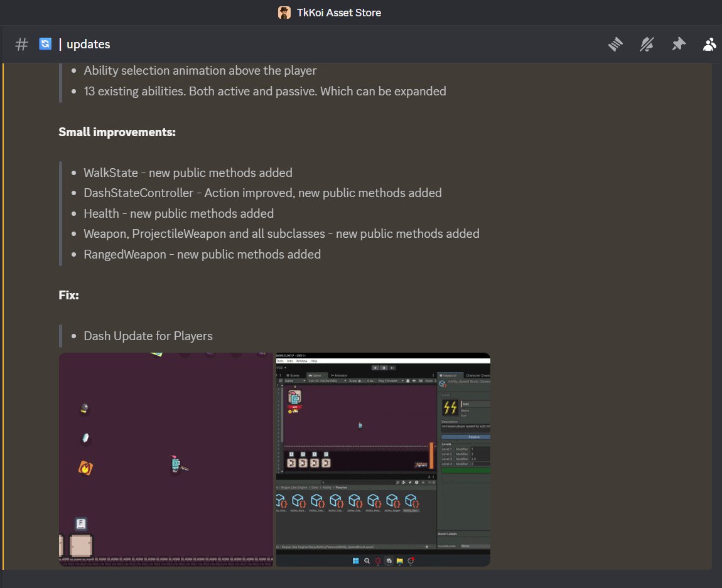This screenshot has width=722, height=588.
Task: Click the TkKoi Asset Store title
Action: click(339, 13)
